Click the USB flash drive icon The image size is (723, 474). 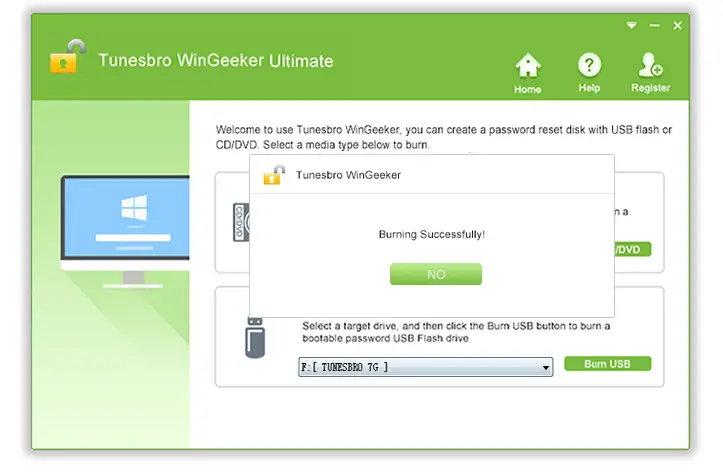pos(255,338)
